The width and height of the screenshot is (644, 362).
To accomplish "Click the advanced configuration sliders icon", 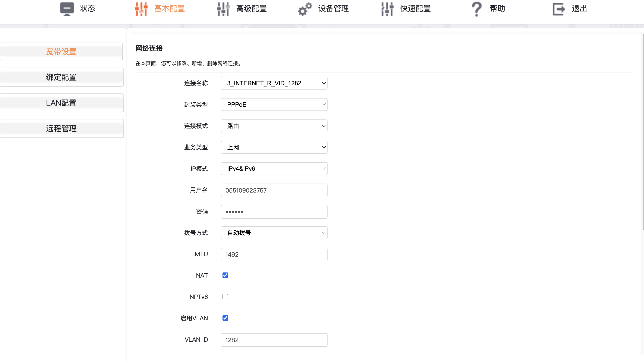I will click(223, 9).
